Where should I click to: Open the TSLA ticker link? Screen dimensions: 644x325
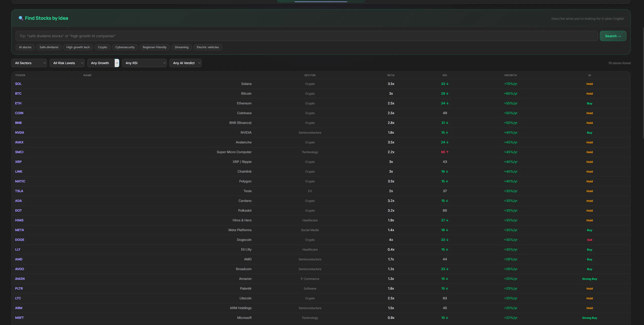(x=19, y=191)
